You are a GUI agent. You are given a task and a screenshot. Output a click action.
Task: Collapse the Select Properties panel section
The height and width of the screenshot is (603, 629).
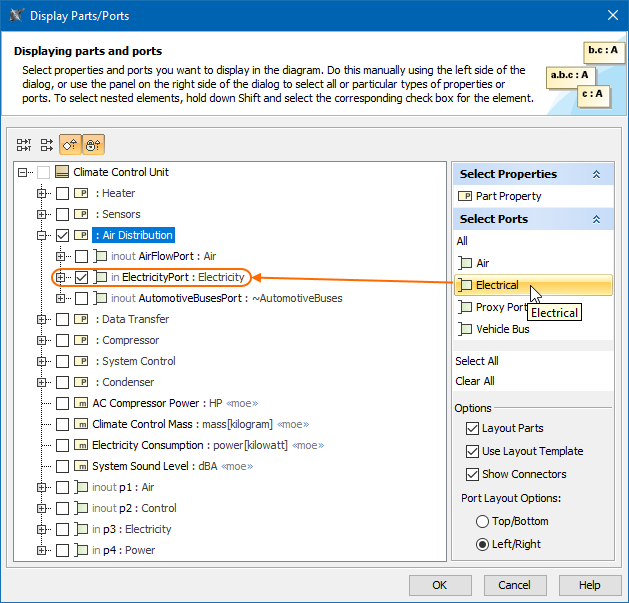coord(597,174)
